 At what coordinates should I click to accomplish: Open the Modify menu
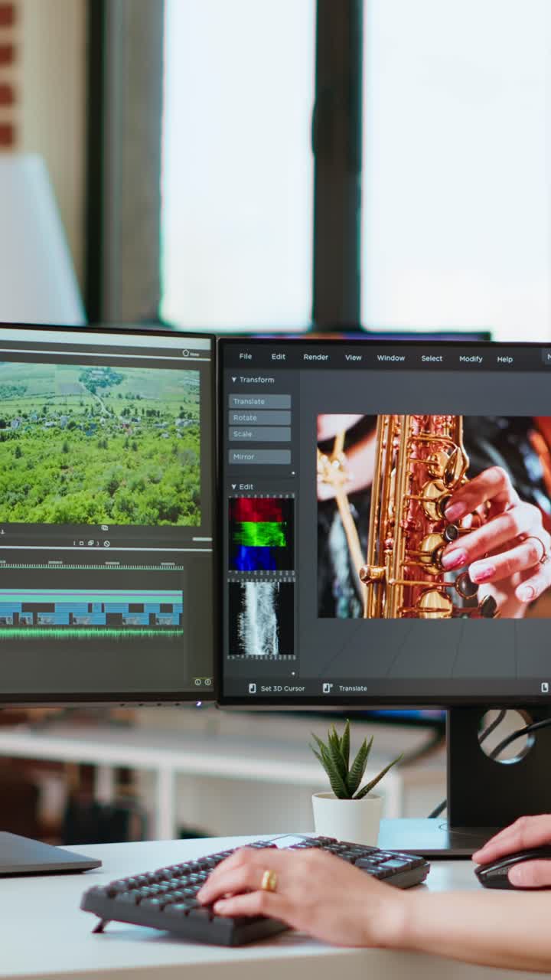click(x=471, y=359)
